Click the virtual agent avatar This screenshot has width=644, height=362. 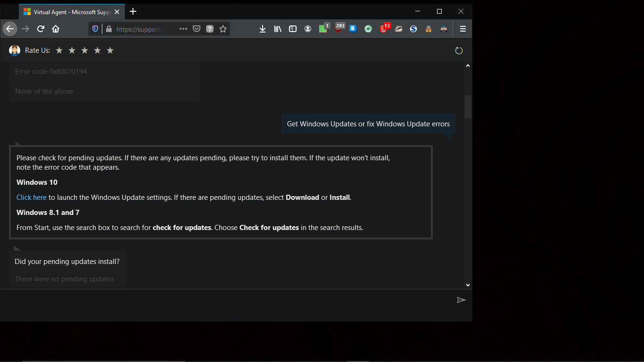point(15,50)
